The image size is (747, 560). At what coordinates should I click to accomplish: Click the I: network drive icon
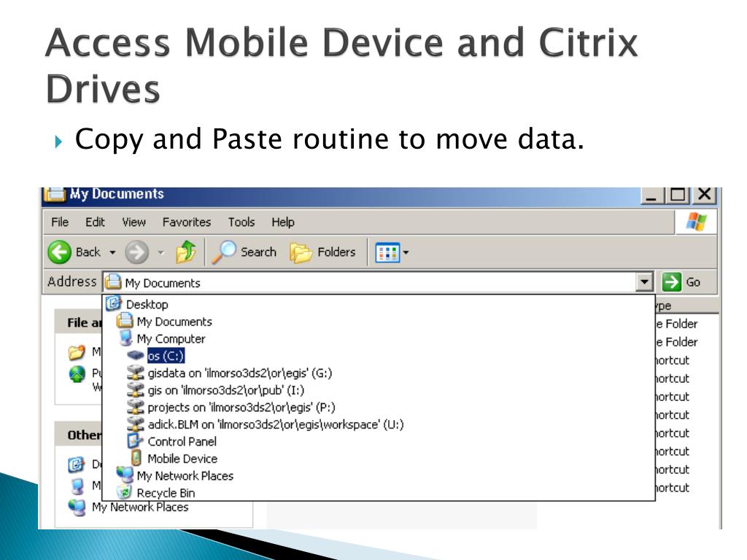point(136,389)
